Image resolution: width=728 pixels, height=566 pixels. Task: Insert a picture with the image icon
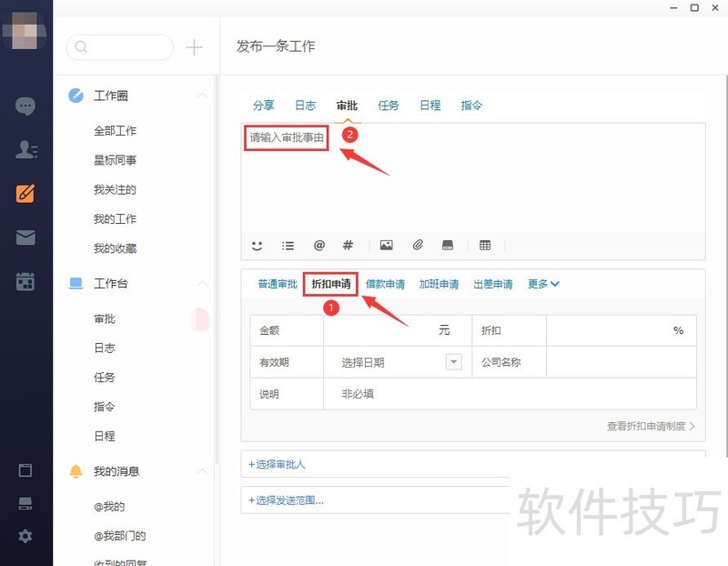386,245
